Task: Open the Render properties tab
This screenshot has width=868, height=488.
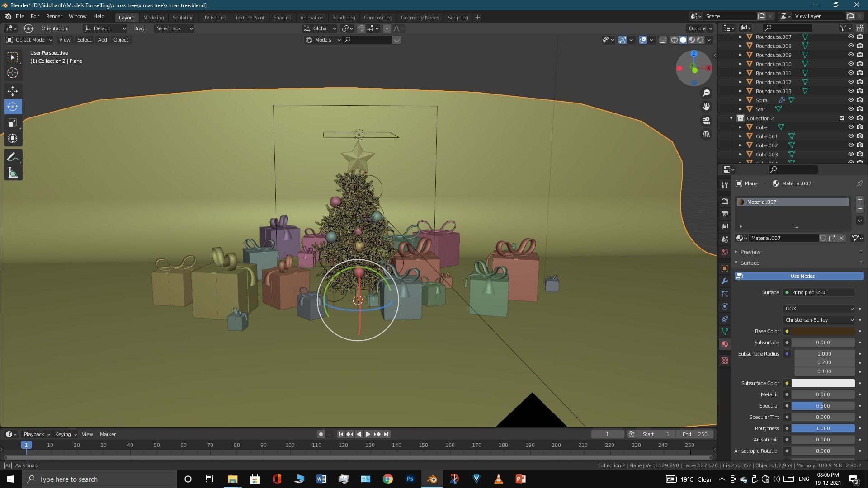Action: pos(725,201)
